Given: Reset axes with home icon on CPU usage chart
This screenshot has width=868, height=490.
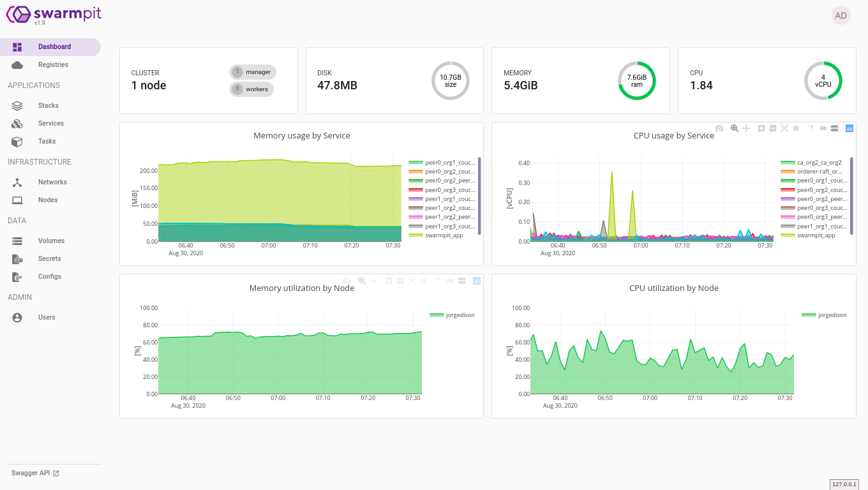Looking at the screenshot, I should click(x=796, y=128).
